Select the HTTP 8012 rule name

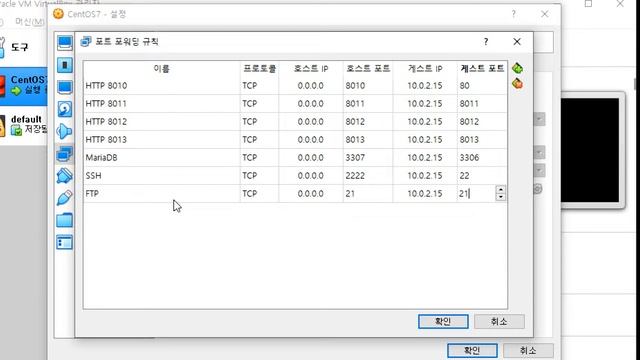pos(106,122)
